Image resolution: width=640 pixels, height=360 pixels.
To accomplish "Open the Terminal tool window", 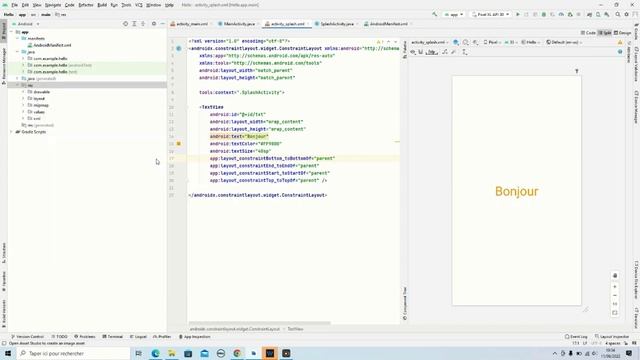I will pyautogui.click(x=113, y=337).
